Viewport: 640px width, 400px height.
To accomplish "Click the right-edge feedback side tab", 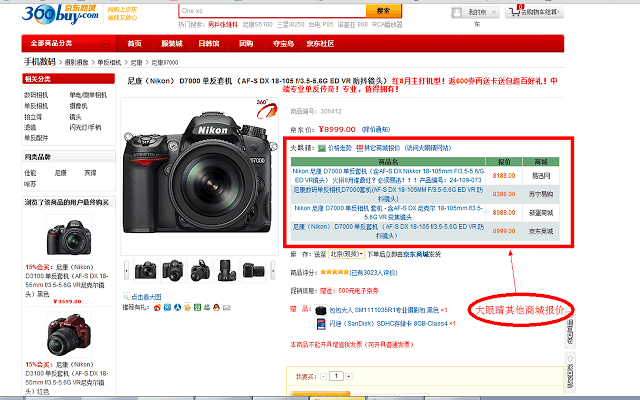I will click(570, 331).
